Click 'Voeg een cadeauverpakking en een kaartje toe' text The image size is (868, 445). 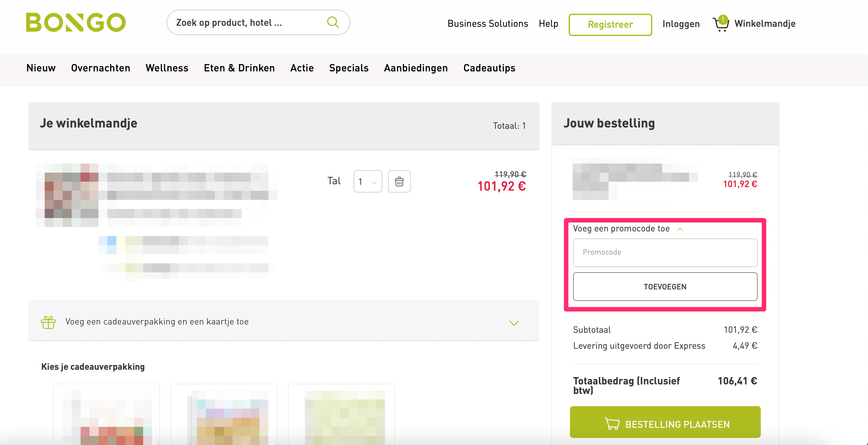pos(157,322)
